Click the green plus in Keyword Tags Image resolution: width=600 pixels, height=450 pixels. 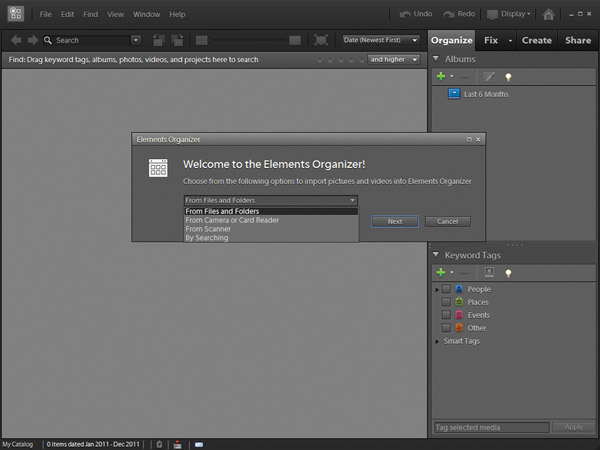click(x=441, y=272)
